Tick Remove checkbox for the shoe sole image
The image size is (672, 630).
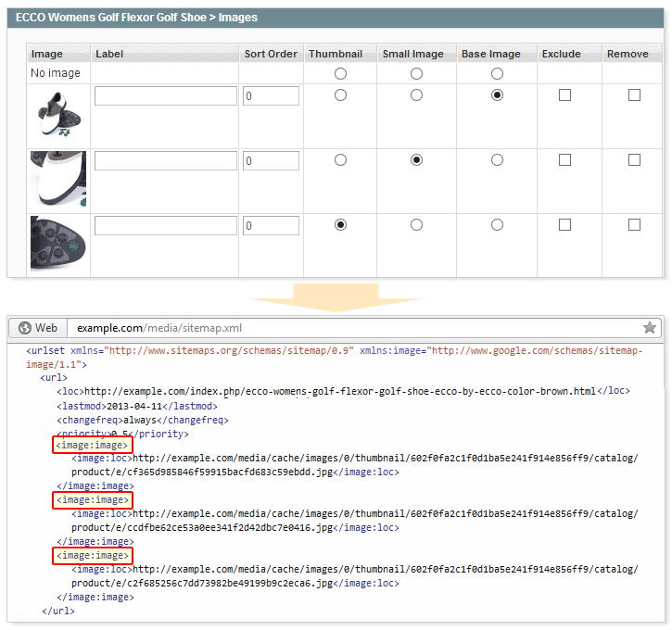click(634, 224)
